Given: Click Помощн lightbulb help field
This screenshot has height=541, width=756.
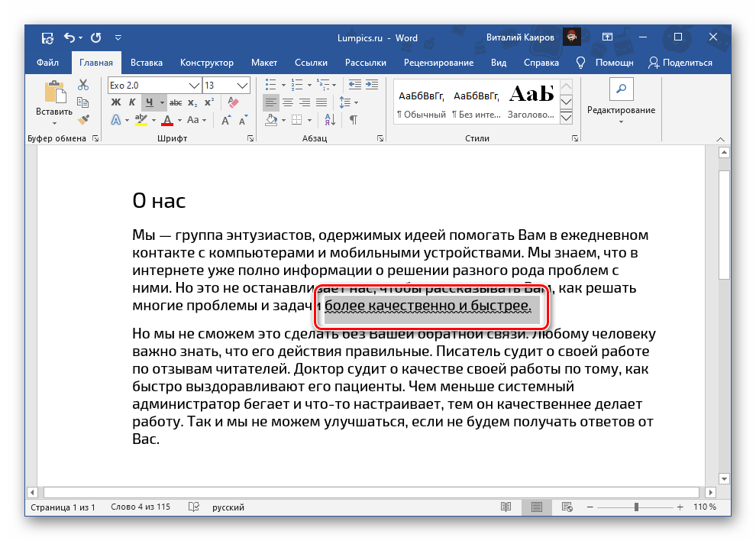Looking at the screenshot, I should click(x=606, y=63).
